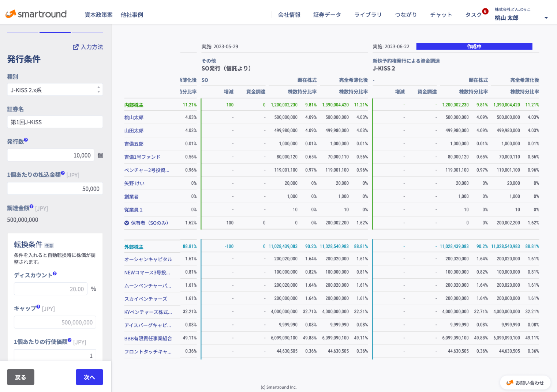557x392 pixels.
Task: Show help for ディスカウント
Action: click(x=55, y=274)
